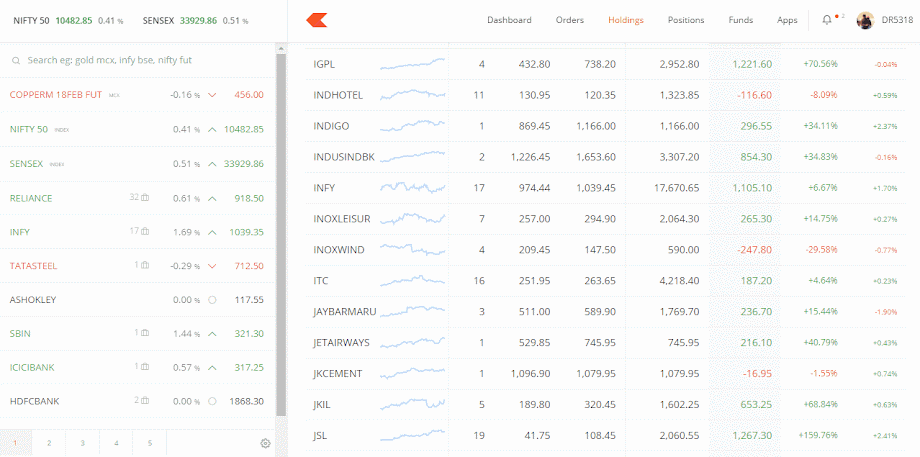
Task: Click IGPL P&L value 1,221.60
Action: point(752,64)
